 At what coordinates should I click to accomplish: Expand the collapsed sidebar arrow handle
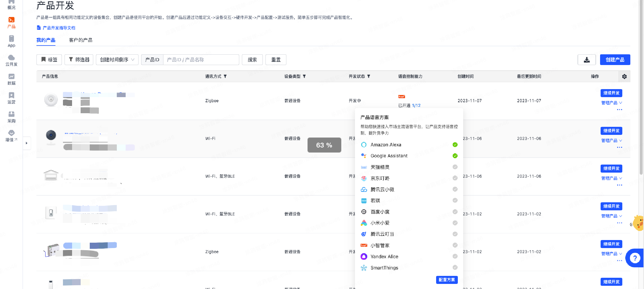tap(27, 143)
